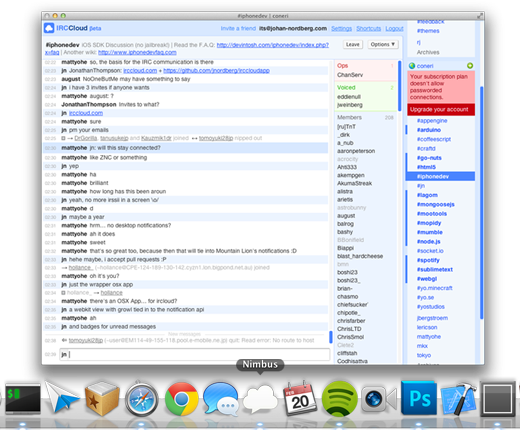Open the #sublimetext channel

point(435,270)
